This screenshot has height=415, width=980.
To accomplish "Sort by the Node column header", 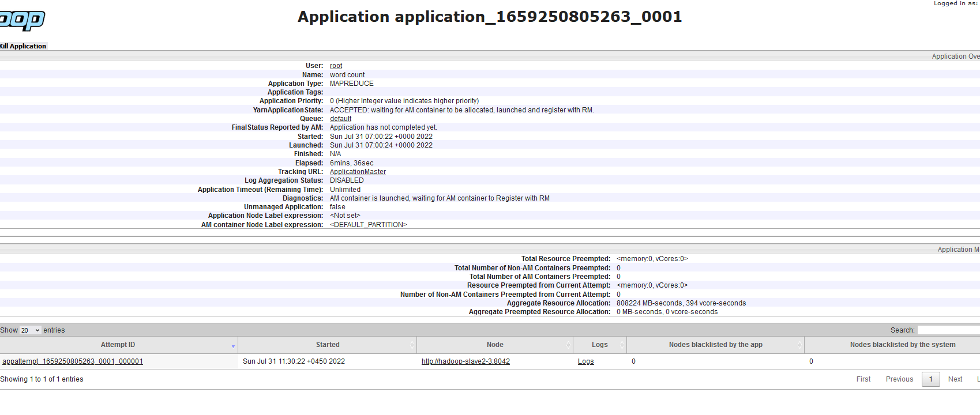I will coord(495,345).
